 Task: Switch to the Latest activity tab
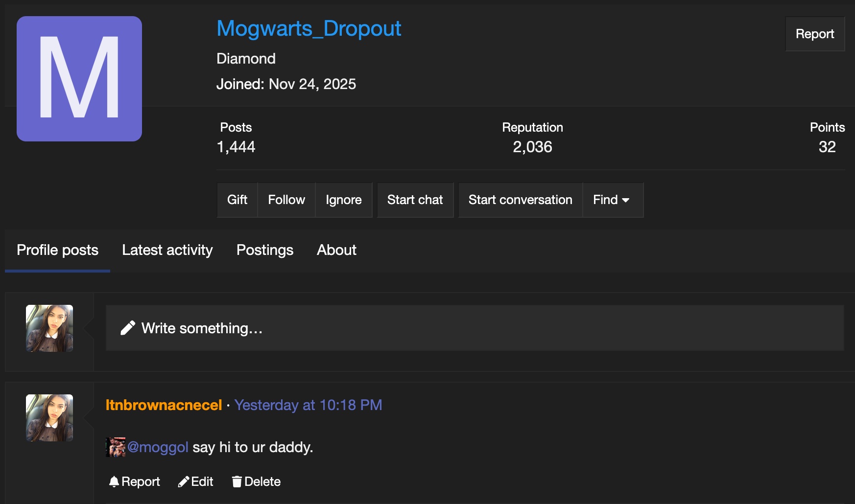click(x=167, y=250)
